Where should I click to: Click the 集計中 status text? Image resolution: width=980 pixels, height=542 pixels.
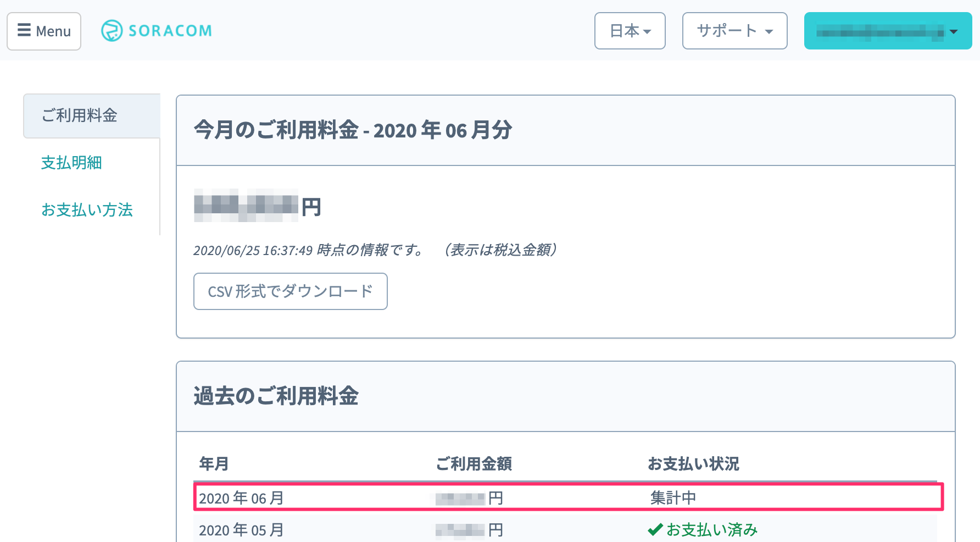click(673, 498)
